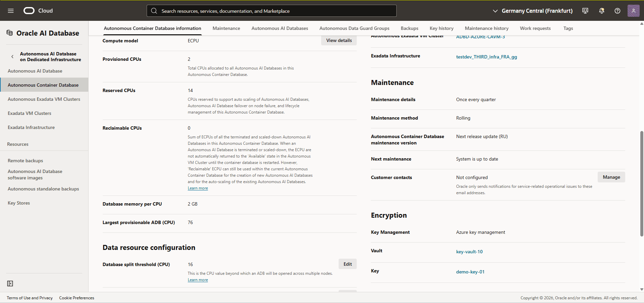This screenshot has height=303, width=644.
Task: Open Terms of Use and Privacy
Action: pyautogui.click(x=30, y=298)
